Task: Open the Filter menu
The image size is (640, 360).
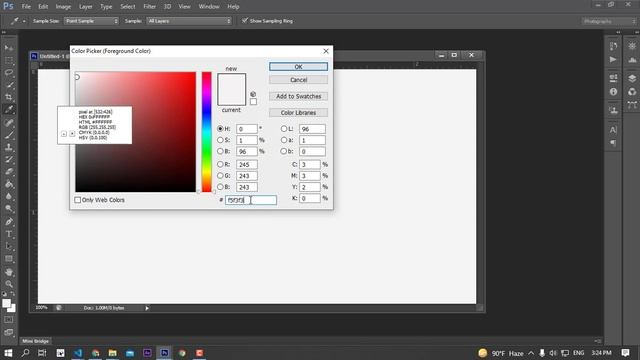Action: [x=149, y=7]
